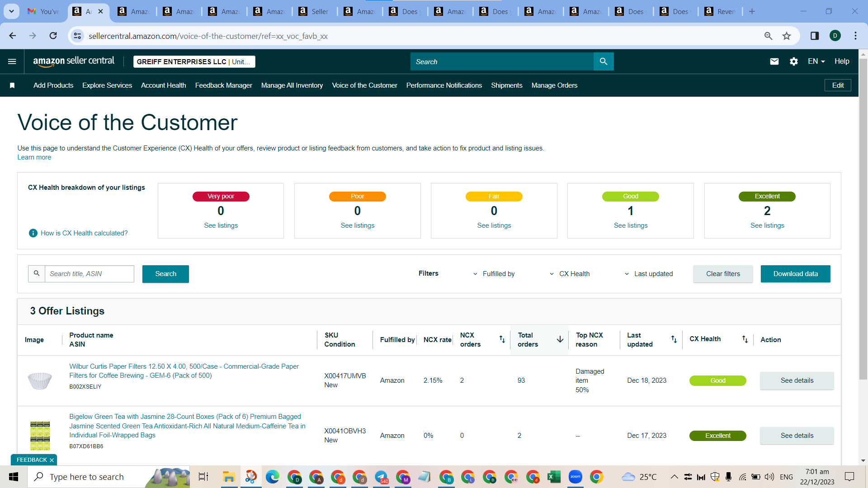The width and height of the screenshot is (868, 488).
Task: Open Explore Services menu item
Action: [x=107, y=85]
